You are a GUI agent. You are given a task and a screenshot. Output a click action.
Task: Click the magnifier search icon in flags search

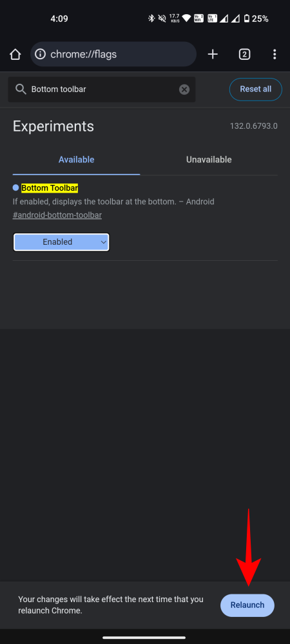coord(20,89)
